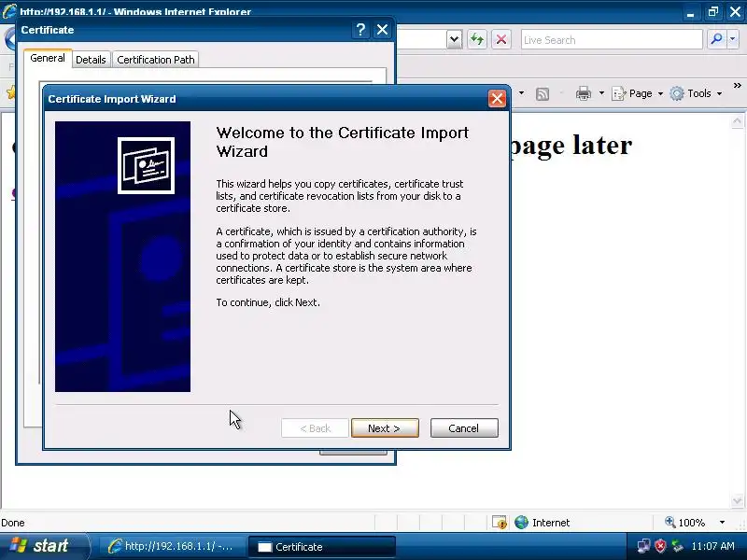Click the "Done" status bar text
Viewport: 747px width, 560px height.
(x=13, y=523)
